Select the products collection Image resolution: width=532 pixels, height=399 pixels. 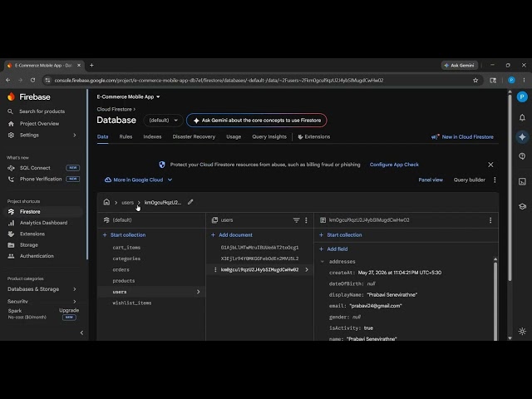click(124, 281)
